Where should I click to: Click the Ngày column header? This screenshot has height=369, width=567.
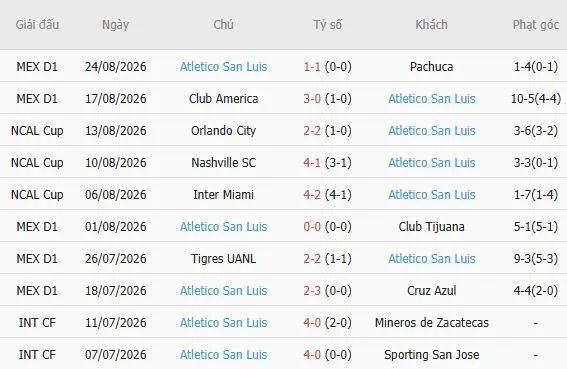[x=115, y=25]
